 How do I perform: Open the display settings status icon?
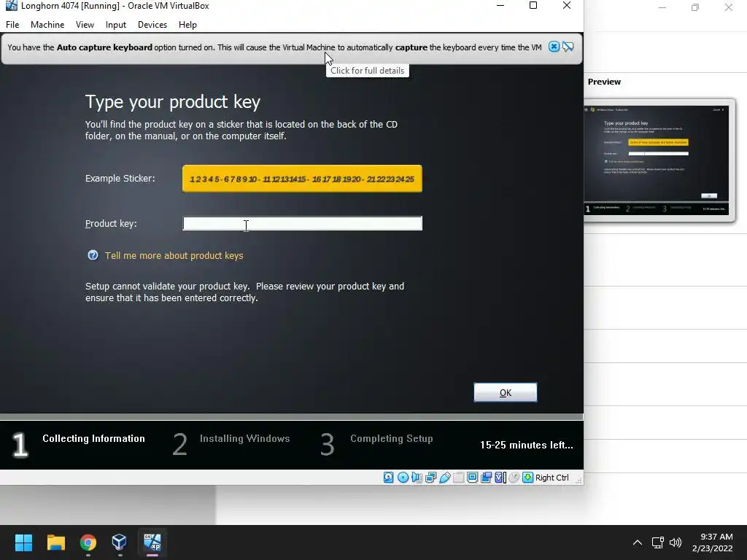[472, 477]
